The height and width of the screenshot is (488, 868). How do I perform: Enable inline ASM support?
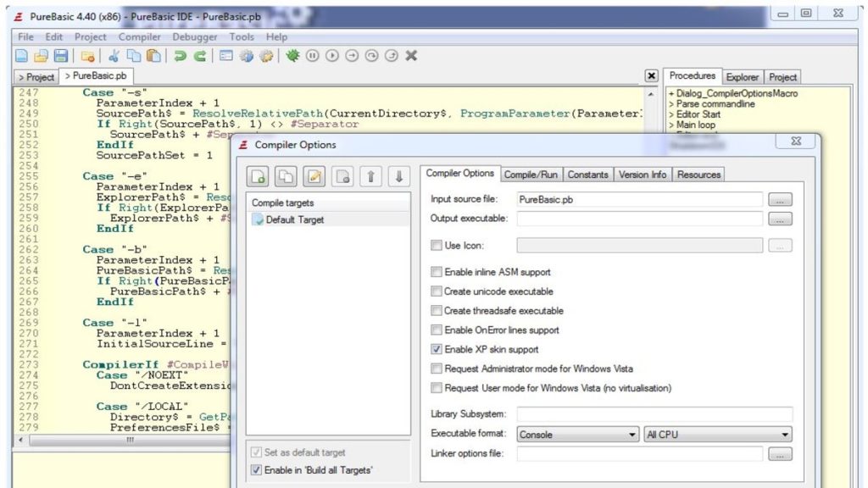[437, 272]
